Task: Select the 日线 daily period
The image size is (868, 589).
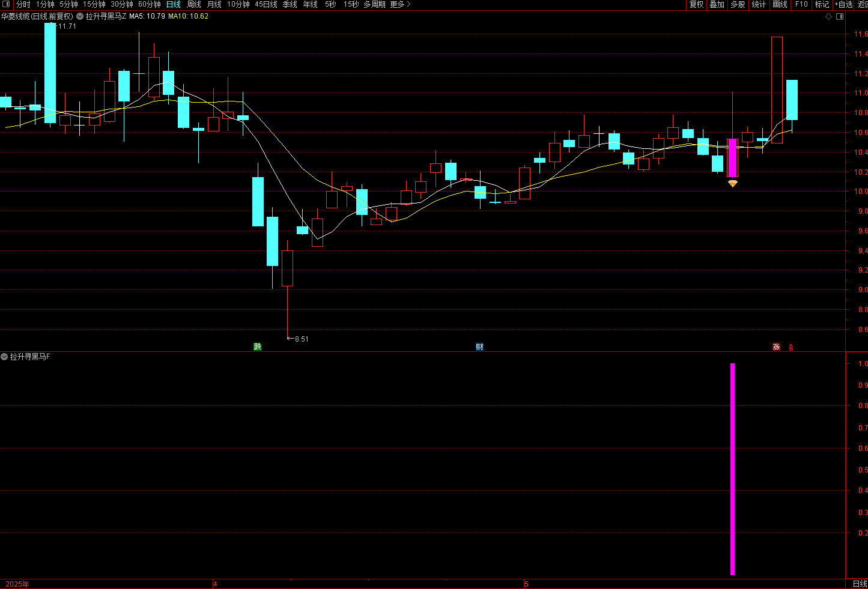Action: click(x=174, y=4)
